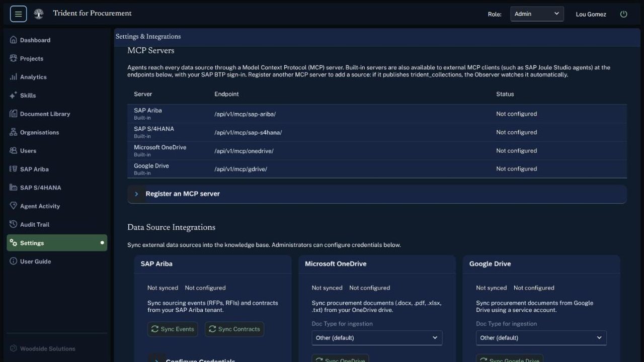Click the Organisations hierarchy icon
The height and width of the screenshot is (362, 644).
point(14,132)
